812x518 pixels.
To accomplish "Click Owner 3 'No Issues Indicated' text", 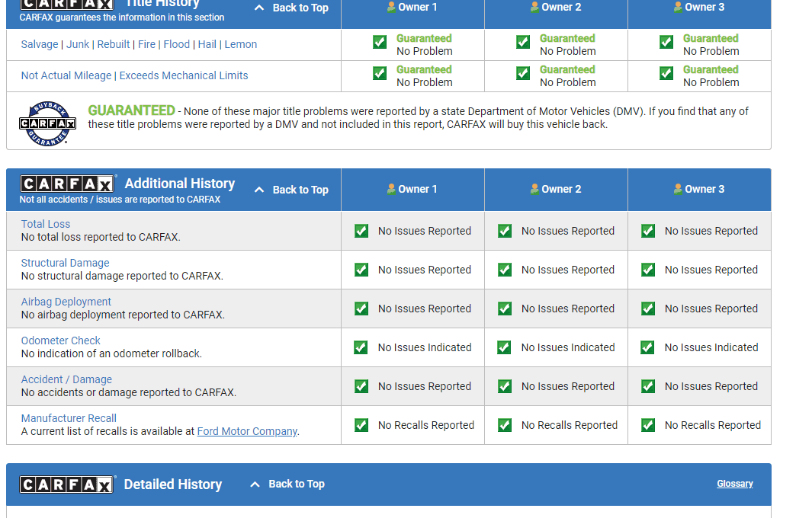I will tap(711, 347).
